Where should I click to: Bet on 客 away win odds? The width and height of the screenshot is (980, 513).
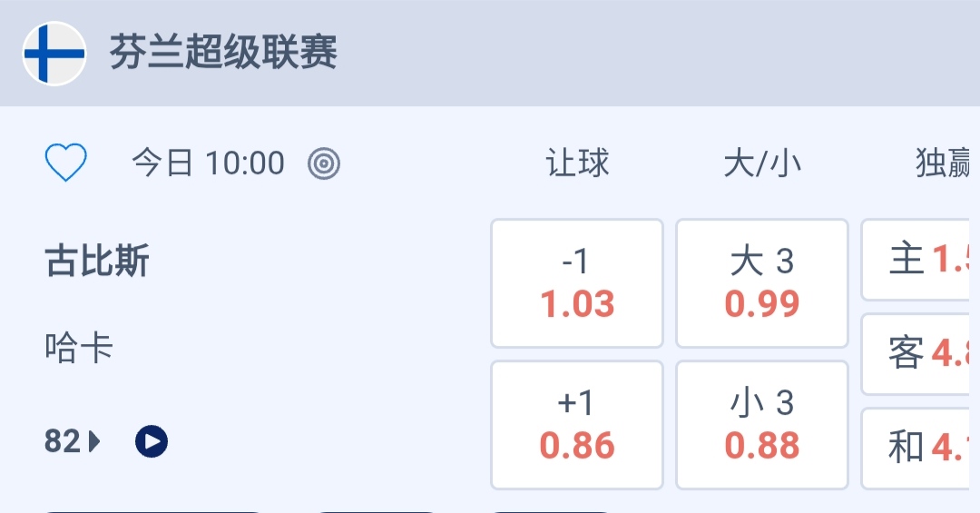pos(920,354)
